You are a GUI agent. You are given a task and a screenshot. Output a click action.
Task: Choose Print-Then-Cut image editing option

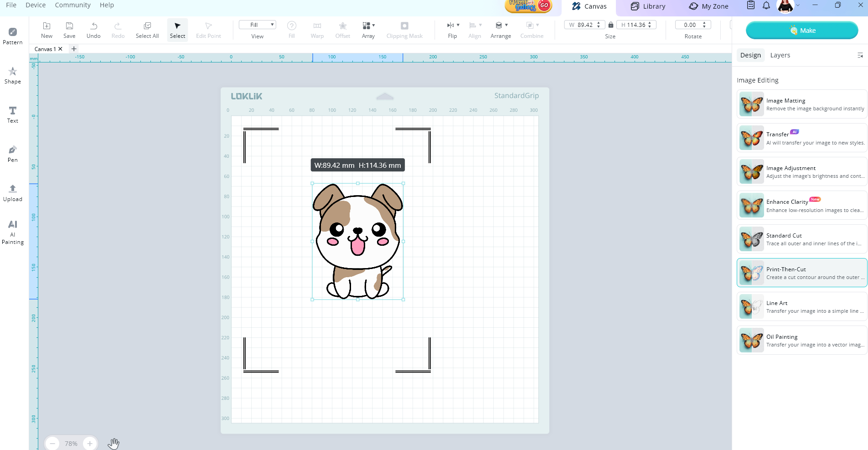[802, 273]
